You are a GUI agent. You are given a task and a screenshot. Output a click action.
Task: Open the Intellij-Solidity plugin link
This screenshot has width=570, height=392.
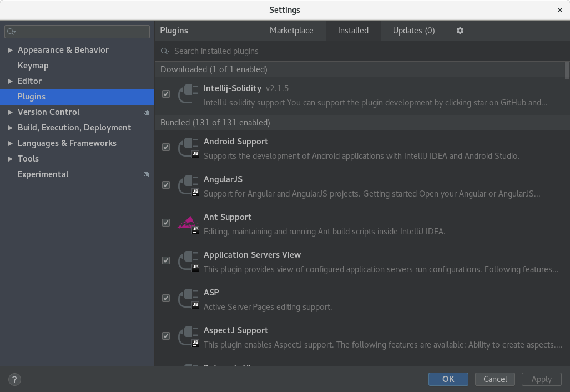click(x=233, y=88)
